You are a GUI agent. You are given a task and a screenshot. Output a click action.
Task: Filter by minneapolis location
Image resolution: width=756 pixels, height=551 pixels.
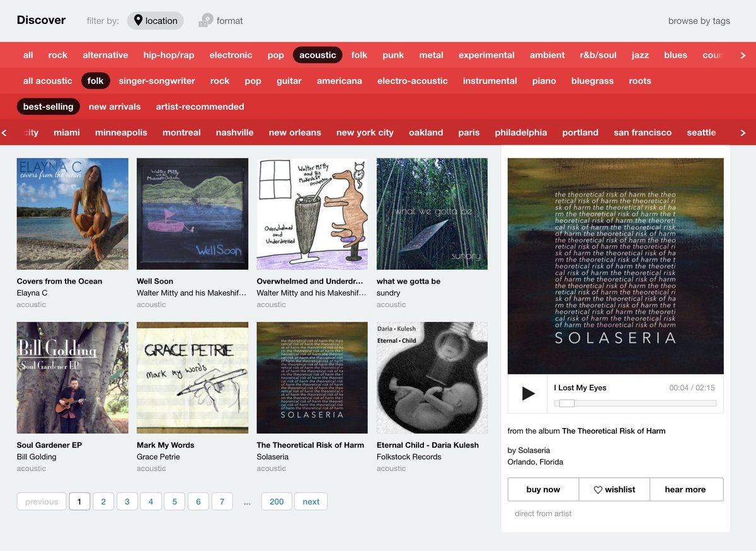coord(121,132)
